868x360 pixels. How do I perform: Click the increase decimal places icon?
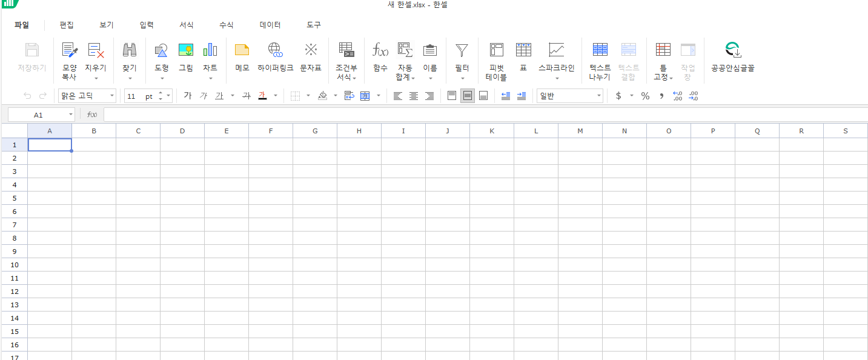point(678,96)
